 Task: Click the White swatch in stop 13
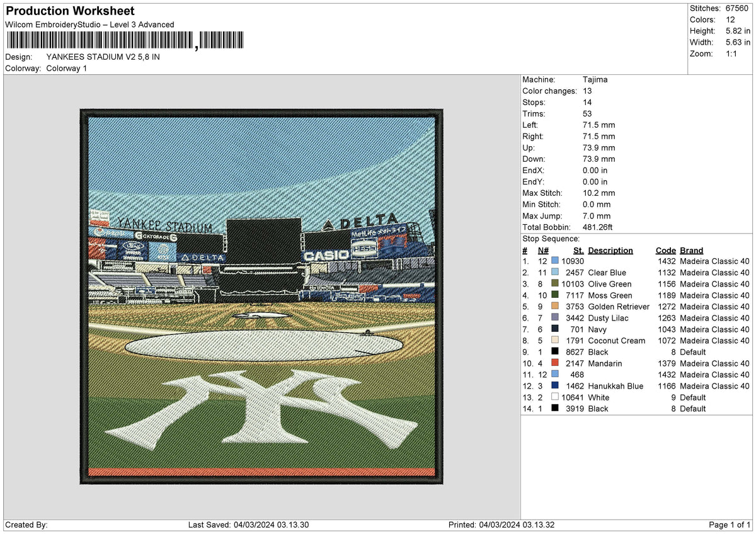tap(554, 397)
